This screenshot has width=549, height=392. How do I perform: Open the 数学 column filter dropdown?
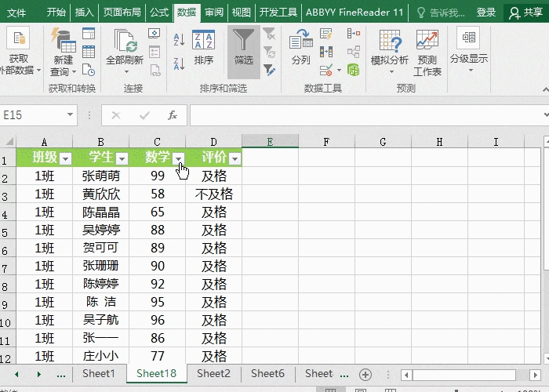pyautogui.click(x=179, y=158)
